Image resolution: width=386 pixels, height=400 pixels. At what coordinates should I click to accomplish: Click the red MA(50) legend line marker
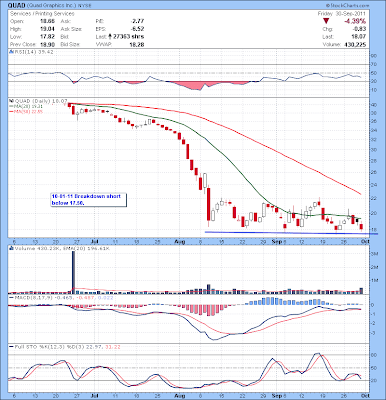click(11, 112)
